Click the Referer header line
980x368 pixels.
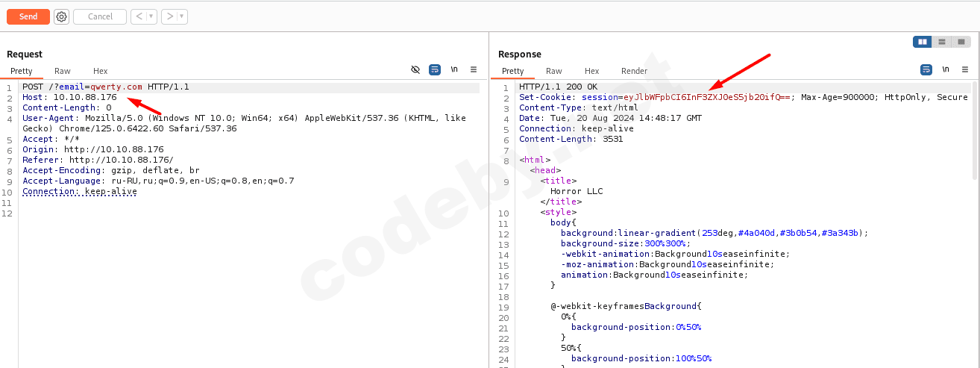tap(98, 160)
